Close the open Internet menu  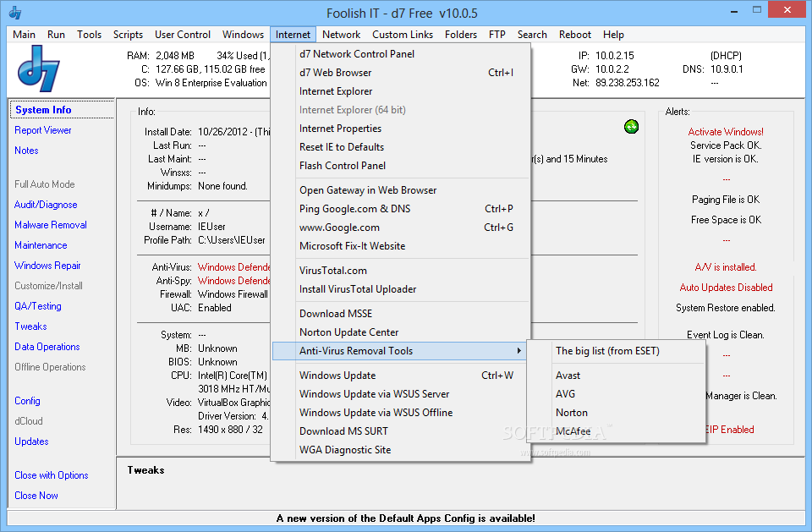click(x=293, y=34)
